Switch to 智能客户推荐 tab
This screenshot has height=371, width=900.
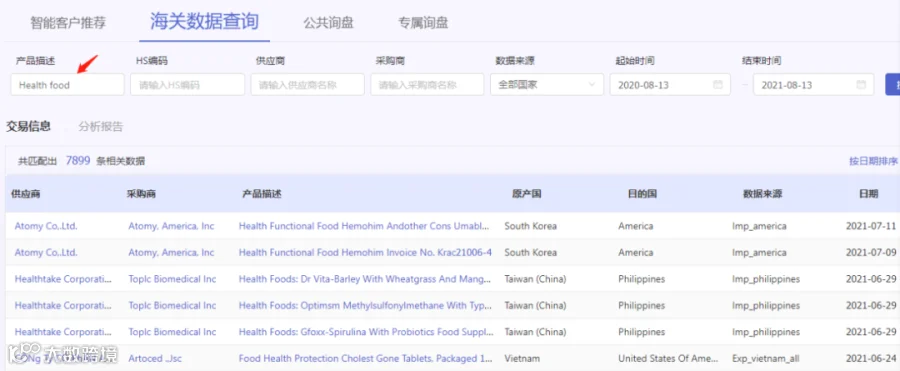pos(68,23)
